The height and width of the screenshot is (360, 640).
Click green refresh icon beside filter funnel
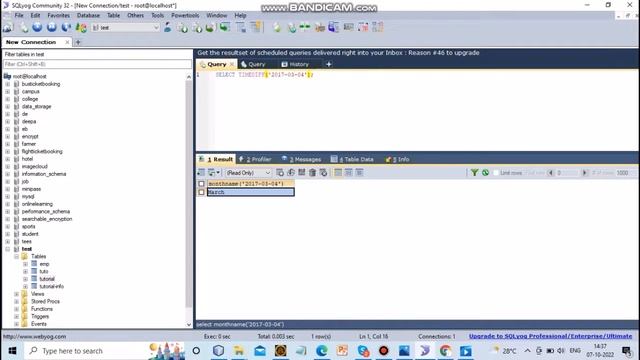click(485, 173)
